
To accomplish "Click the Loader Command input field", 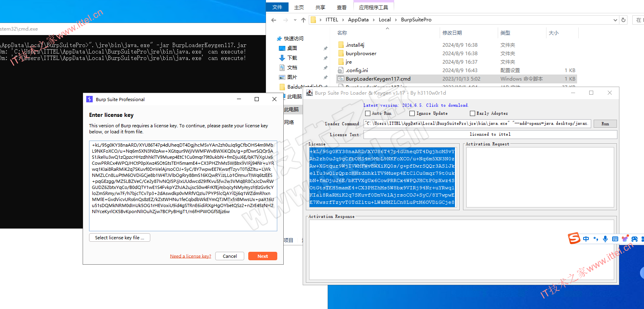I will 477,124.
